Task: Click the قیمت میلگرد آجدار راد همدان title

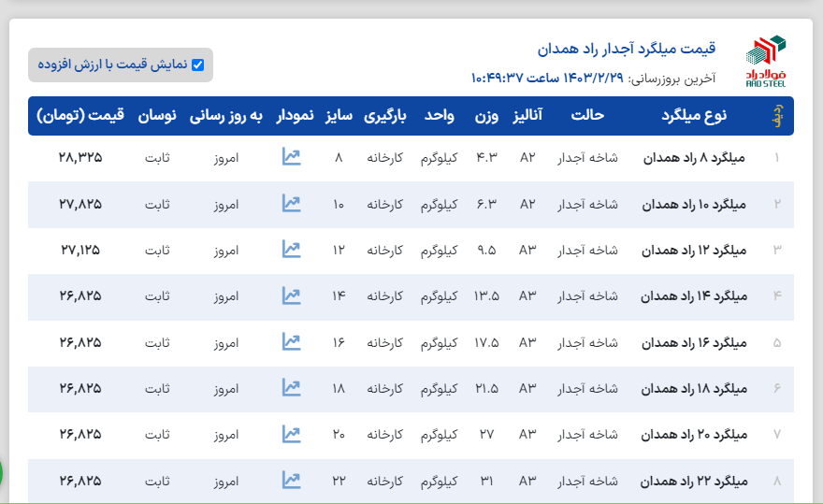Action: (627, 48)
